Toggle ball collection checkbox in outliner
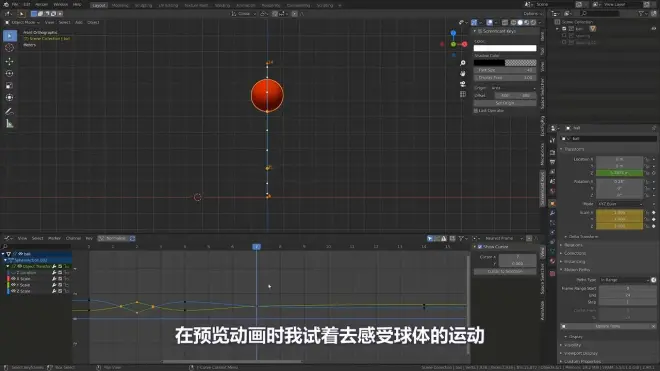Screen dimensions: 660x371 tap(564, 29)
